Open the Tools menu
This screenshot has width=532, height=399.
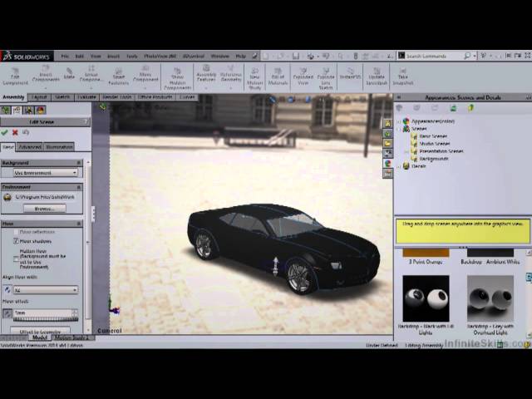click(x=131, y=57)
